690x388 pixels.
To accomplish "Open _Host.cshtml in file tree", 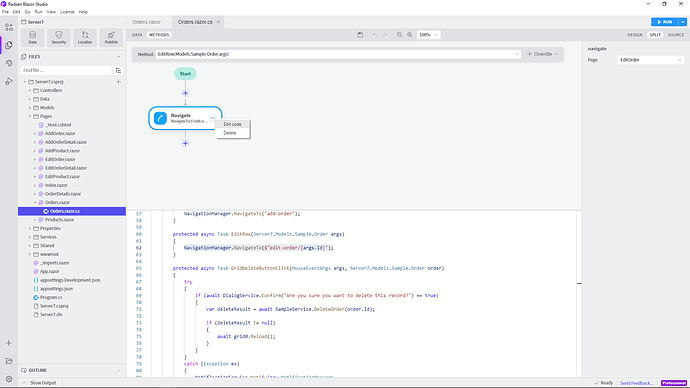I will point(58,125).
